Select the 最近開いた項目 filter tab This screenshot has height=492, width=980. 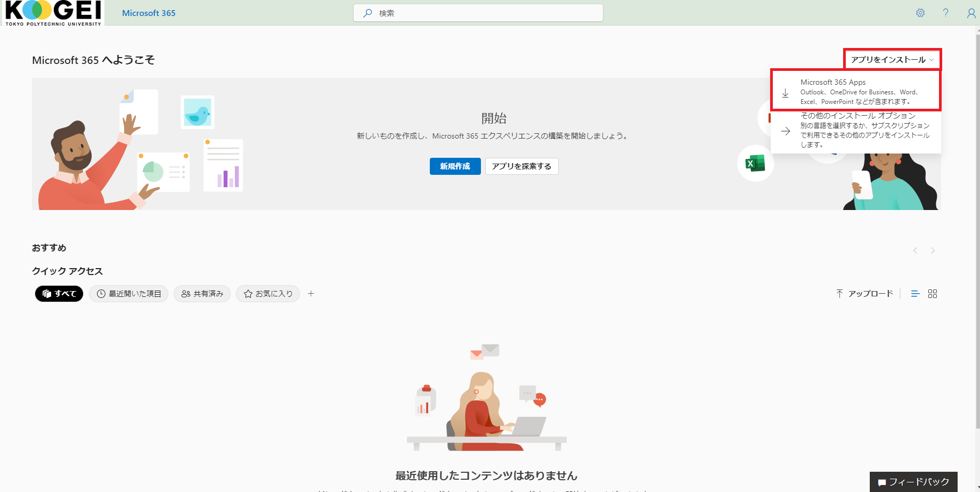(129, 294)
